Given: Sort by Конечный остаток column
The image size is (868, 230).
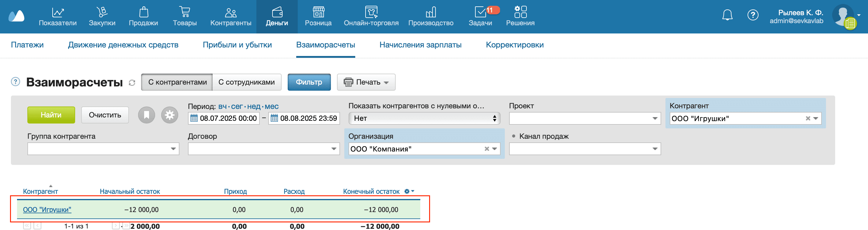Looking at the screenshot, I should click(x=371, y=191).
